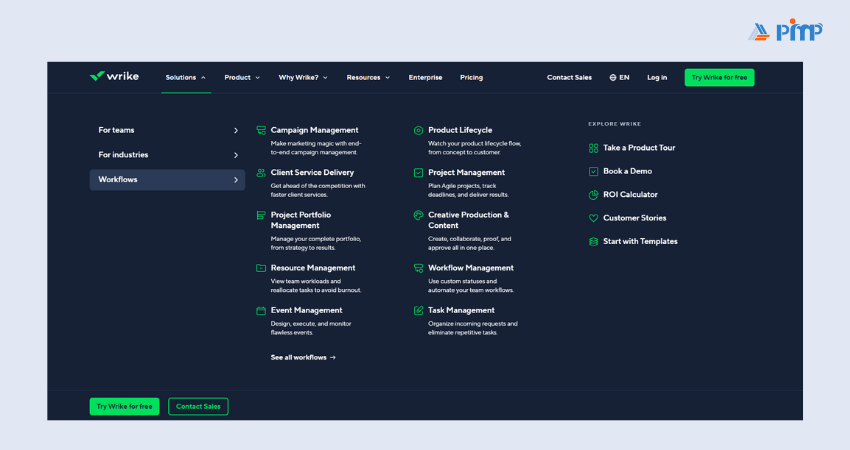The image size is (850, 450).
Task: Click Take a Product Tour link
Action: tap(639, 147)
